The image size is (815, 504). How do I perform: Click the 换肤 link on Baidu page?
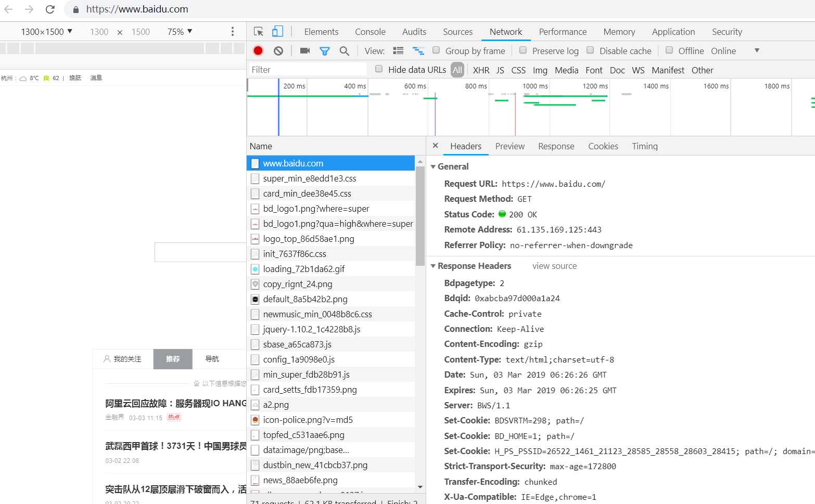75,78
